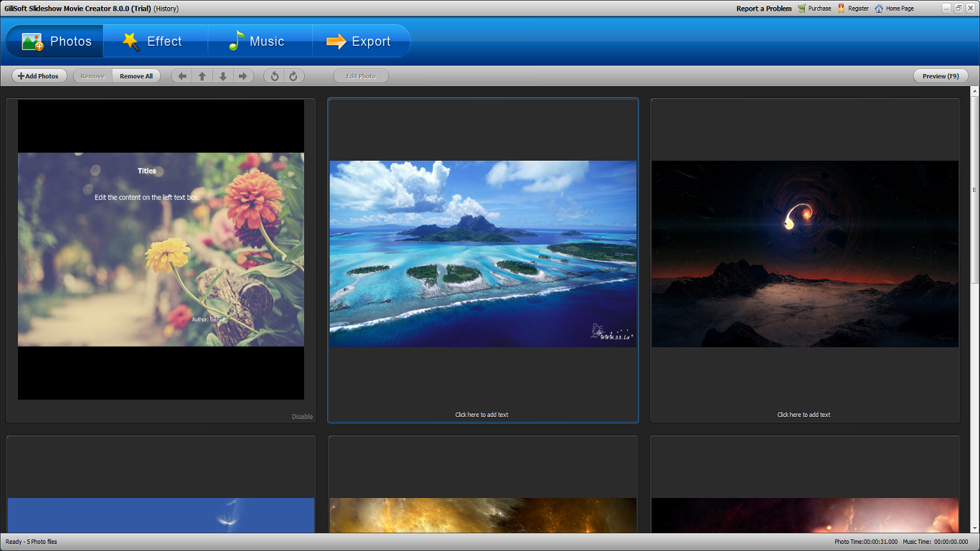Rotate photo clockwise
Image resolution: width=980 pixels, height=551 pixels.
293,76
